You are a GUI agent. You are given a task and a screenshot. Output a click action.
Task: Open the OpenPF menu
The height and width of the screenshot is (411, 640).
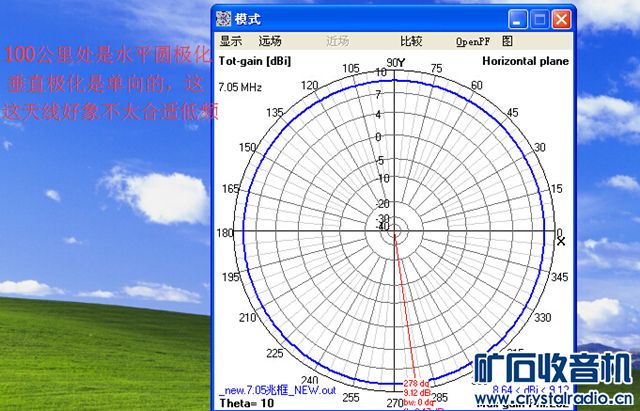pyautogui.click(x=473, y=41)
